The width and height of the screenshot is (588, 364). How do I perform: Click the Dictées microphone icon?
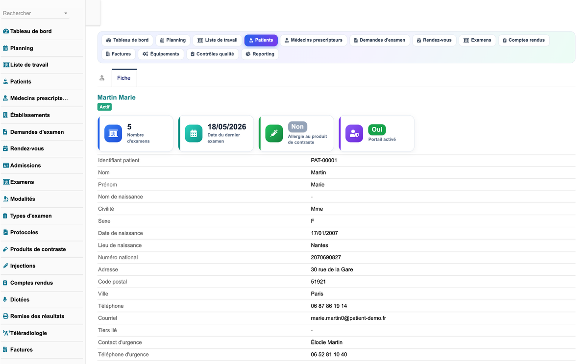click(x=5, y=299)
